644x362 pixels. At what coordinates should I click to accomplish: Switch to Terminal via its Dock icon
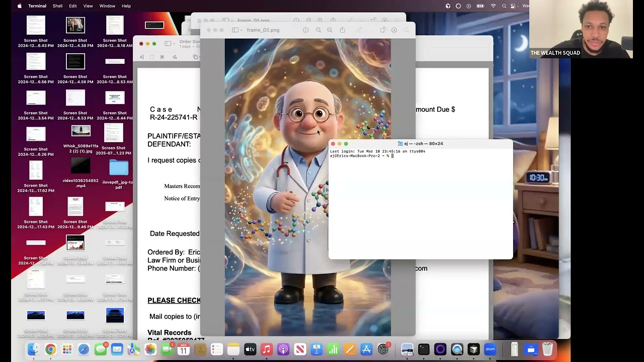(x=424, y=349)
